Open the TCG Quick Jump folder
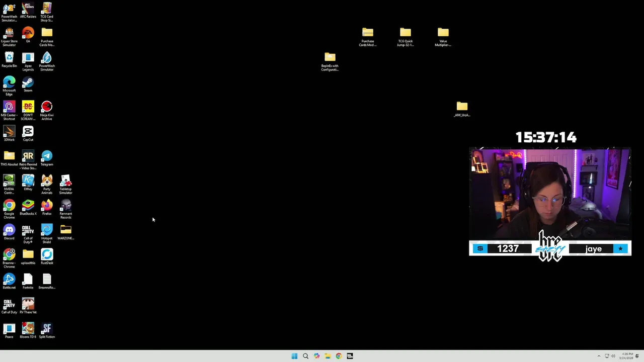Screen dimensions: 644x362 click(x=406, y=37)
